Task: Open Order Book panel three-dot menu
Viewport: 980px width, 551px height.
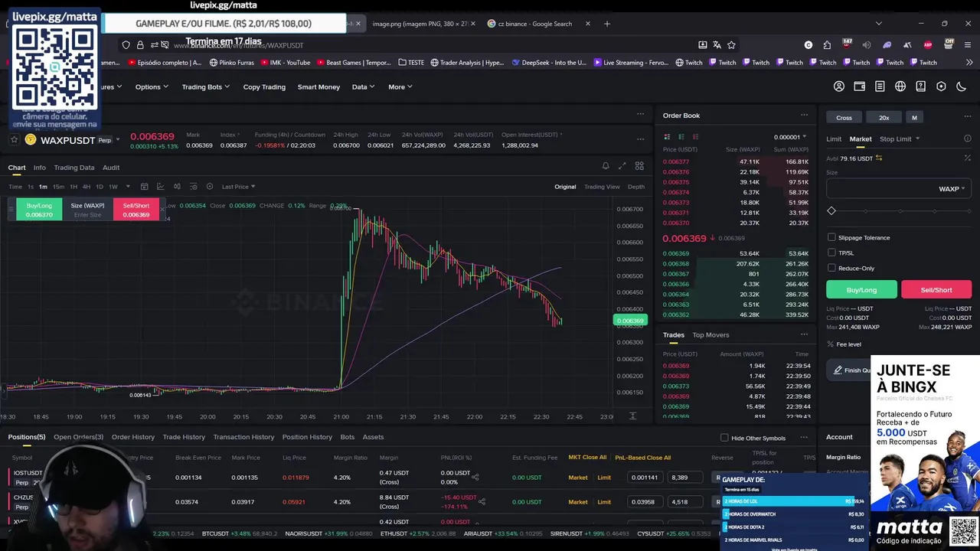Action: coord(804,116)
